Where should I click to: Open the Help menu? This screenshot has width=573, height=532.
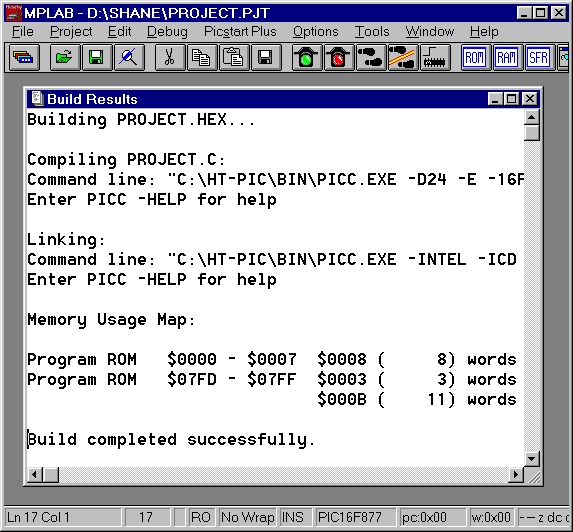coord(484,32)
